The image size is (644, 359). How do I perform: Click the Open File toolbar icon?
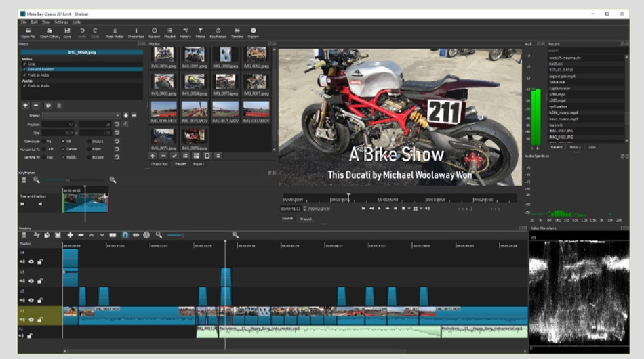28,33
